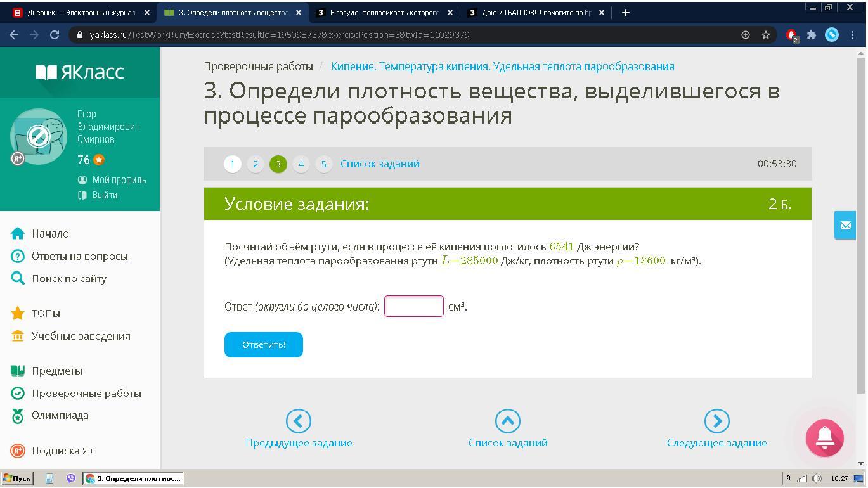
Task: Open Viber from the taskbar
Action: [71, 478]
